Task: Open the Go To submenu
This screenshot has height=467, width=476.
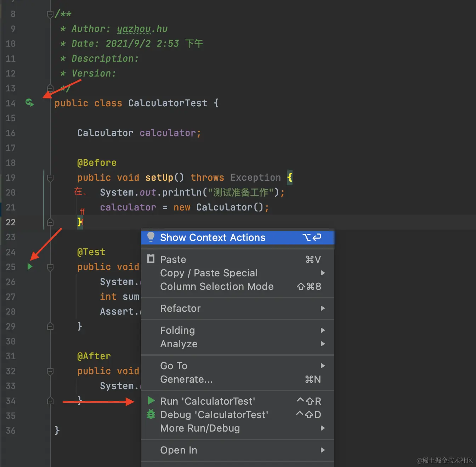Action: 237,366
